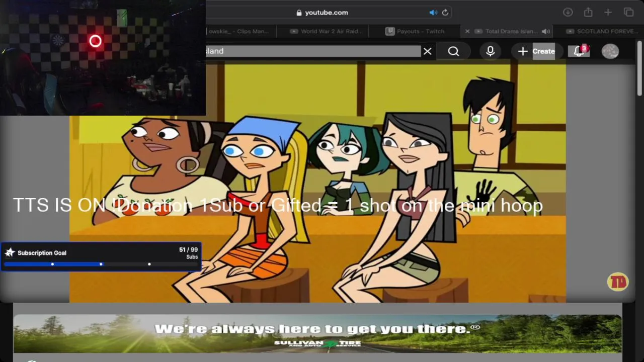Open the Sullivan Tire banner ad
The image size is (644, 362).
click(317, 334)
